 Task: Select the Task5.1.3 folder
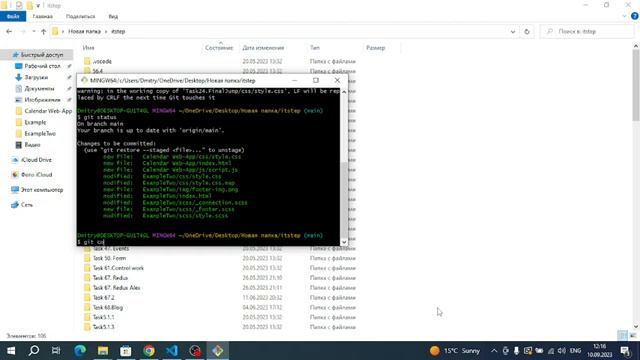point(103,327)
